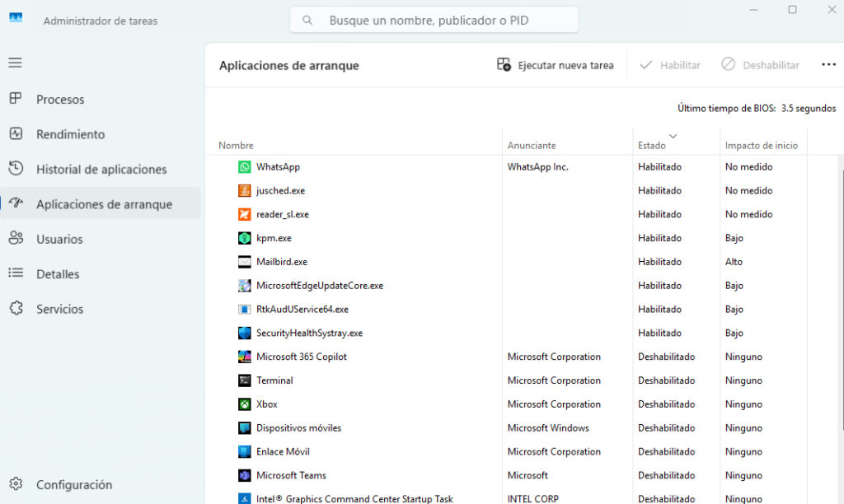The width and height of the screenshot is (844, 504).
Task: Click the Xbox startup app icon
Action: 244,404
